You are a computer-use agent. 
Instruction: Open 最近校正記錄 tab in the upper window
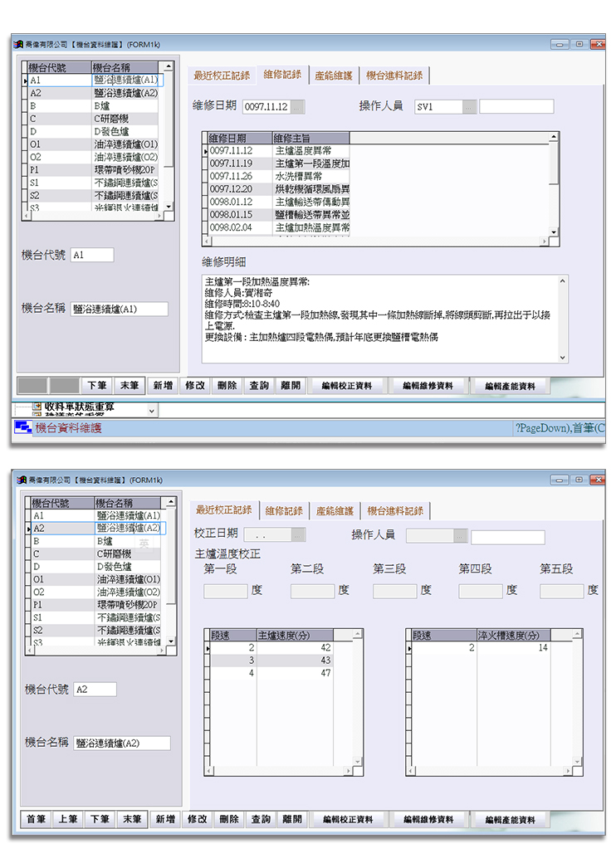[221, 76]
